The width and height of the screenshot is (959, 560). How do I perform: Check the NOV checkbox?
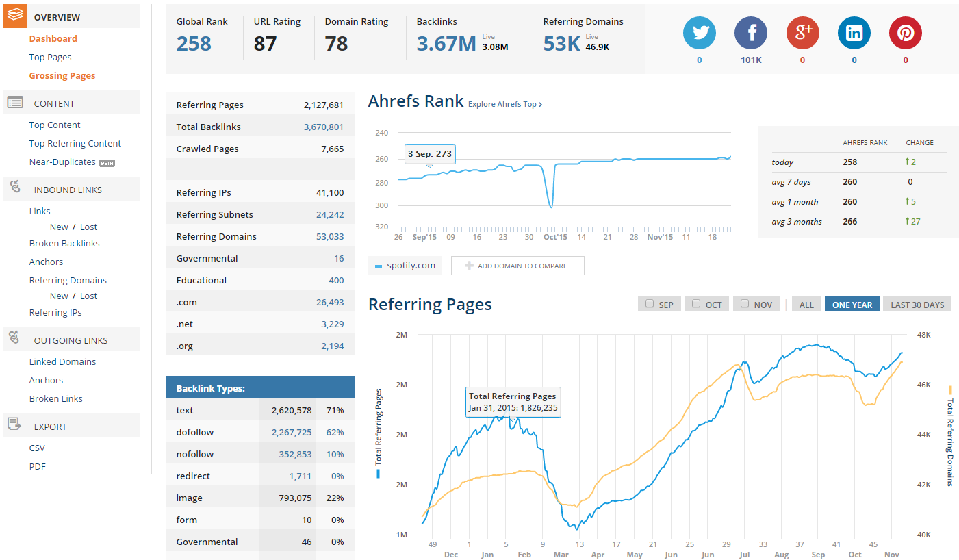pyautogui.click(x=745, y=304)
